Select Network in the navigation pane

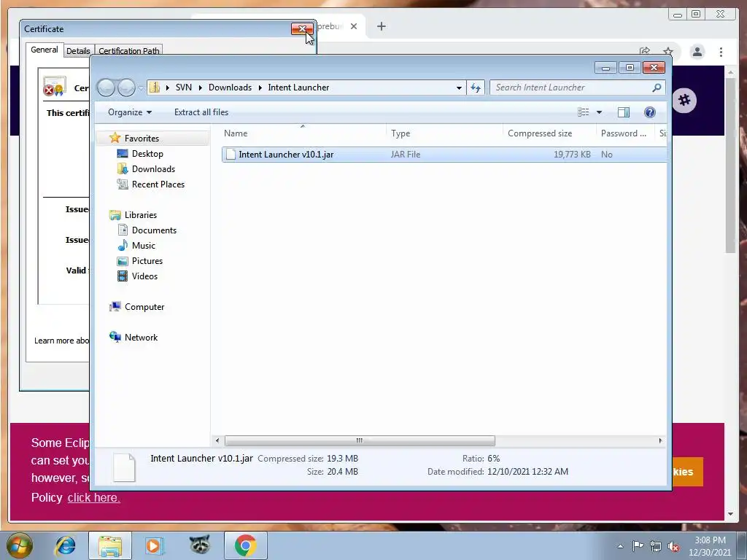(x=141, y=337)
